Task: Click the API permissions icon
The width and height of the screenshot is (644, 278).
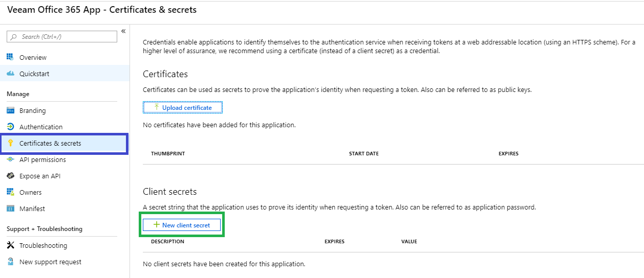Action: [x=10, y=159]
